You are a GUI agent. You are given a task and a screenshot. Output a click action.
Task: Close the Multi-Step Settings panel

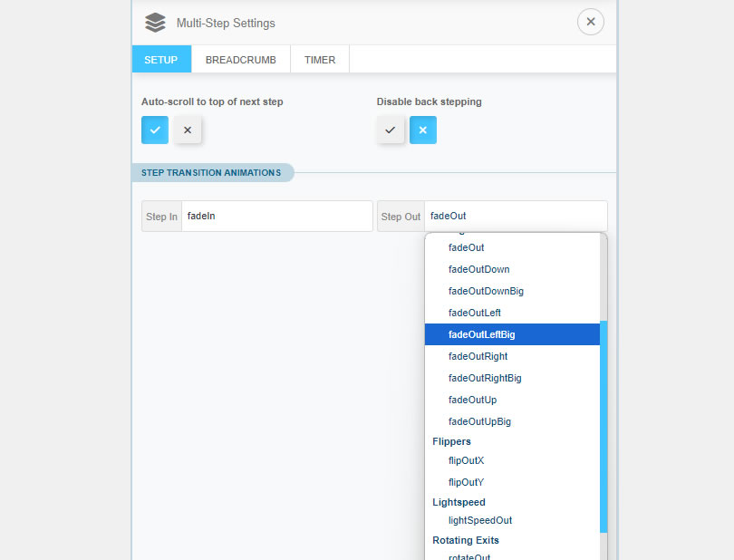tap(590, 22)
